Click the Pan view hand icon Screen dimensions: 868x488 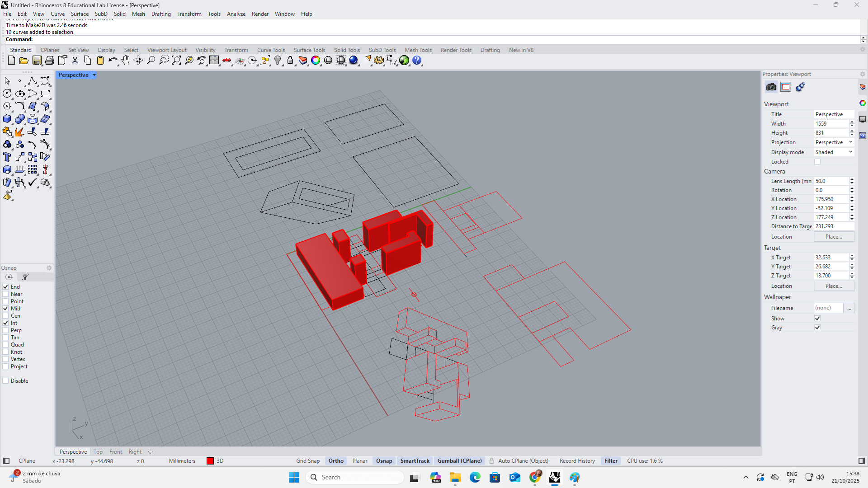pyautogui.click(x=126, y=60)
